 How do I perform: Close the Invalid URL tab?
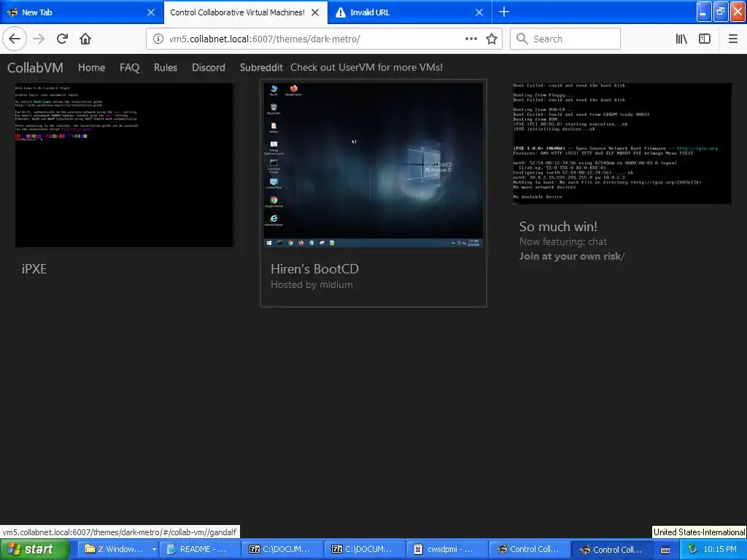[x=479, y=12]
